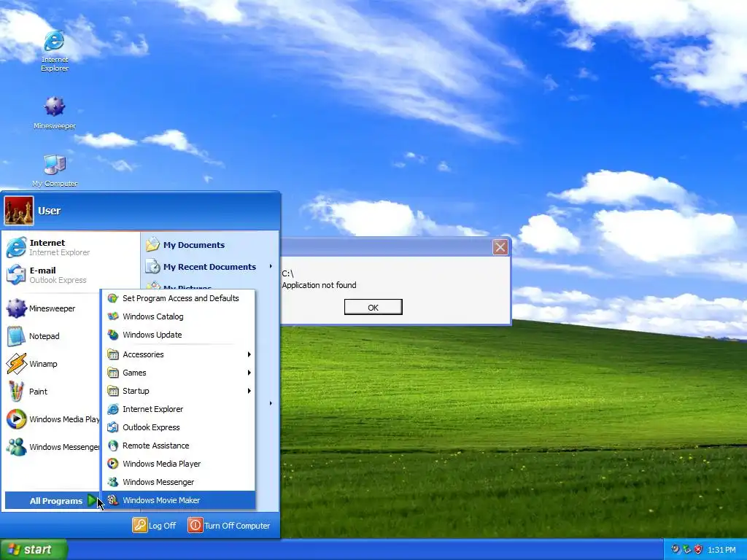
Task: Open My Recent Documents entry
Action: (x=209, y=267)
